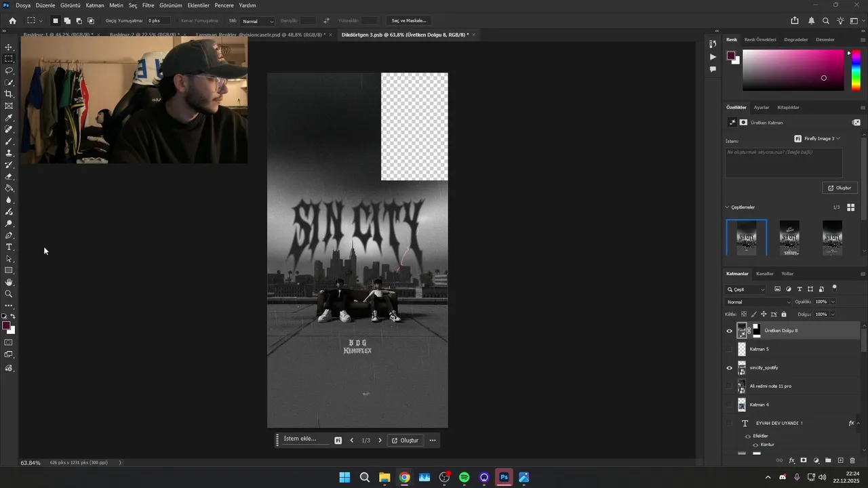868x488 pixels.
Task: Open the Katman menu
Action: click(x=95, y=5)
